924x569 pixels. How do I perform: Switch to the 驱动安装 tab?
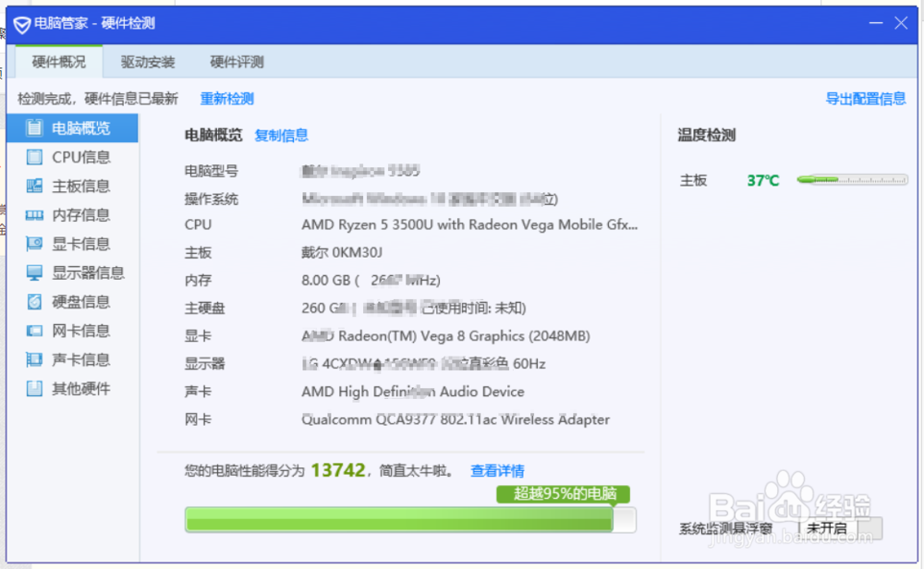148,62
